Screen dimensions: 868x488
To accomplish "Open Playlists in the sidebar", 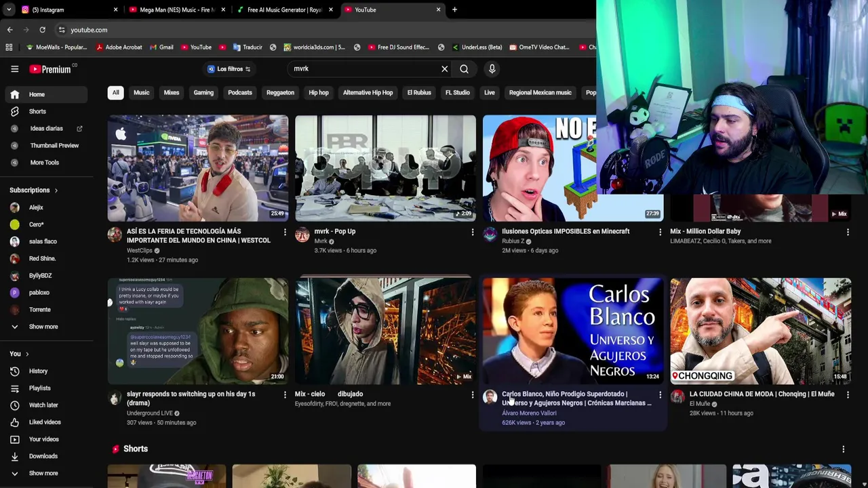I will 46,388.
